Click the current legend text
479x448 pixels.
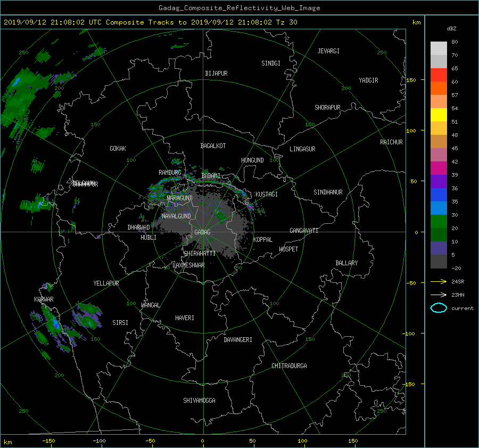coord(463,308)
